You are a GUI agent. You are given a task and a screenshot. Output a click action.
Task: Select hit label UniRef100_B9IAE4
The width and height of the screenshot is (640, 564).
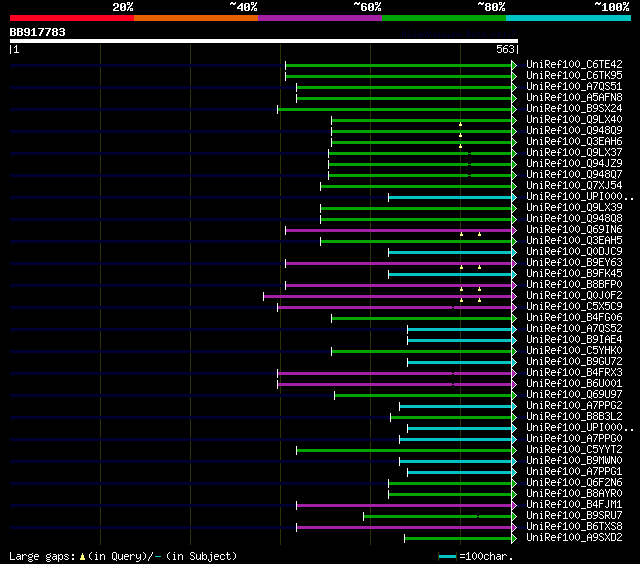(574, 339)
